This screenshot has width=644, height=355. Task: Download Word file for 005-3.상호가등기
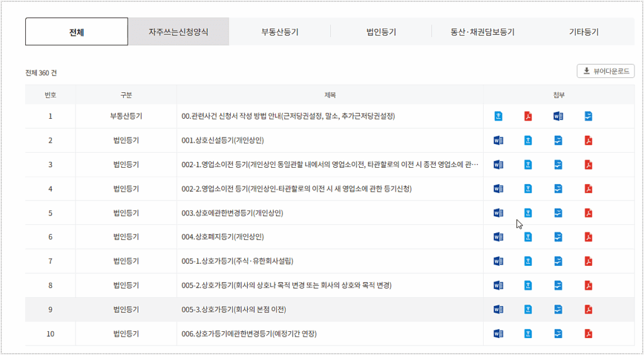[498, 309]
